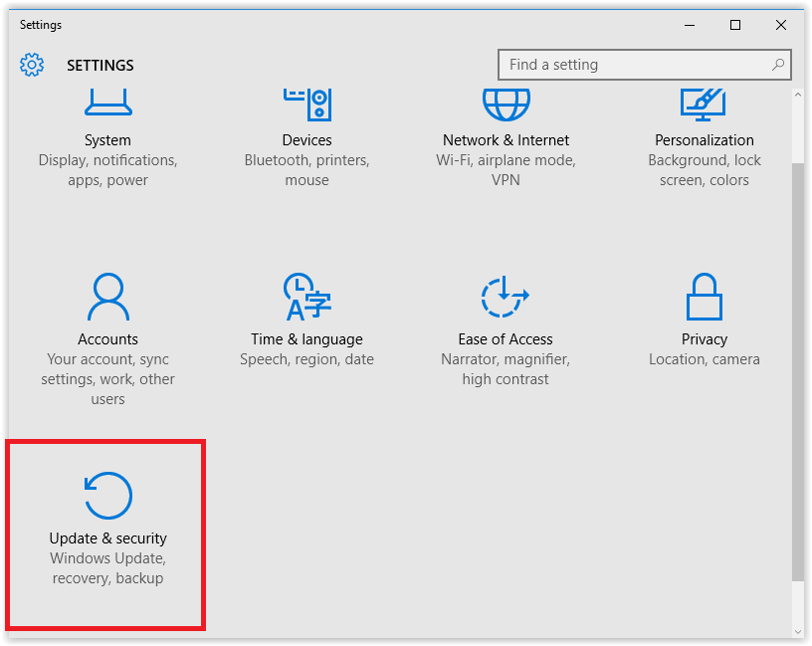Click 'Your account, sync settings' description
This screenshot has width=812, height=646.
click(x=107, y=378)
